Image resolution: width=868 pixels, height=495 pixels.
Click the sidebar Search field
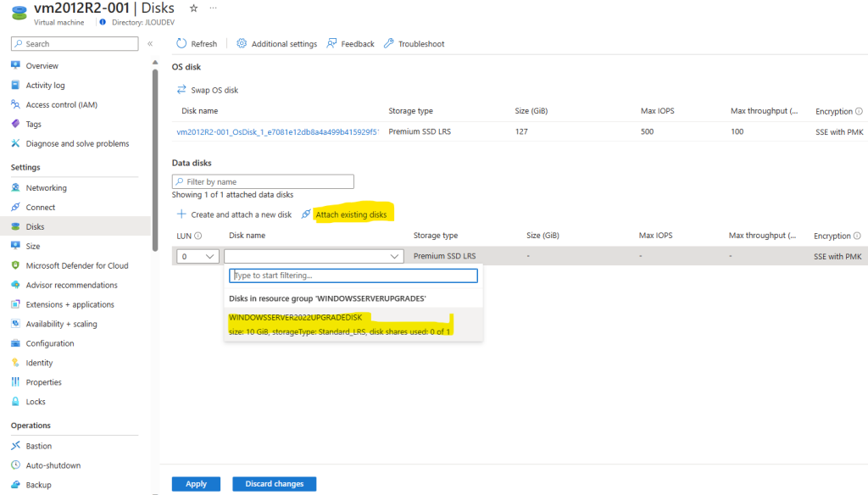coord(75,44)
